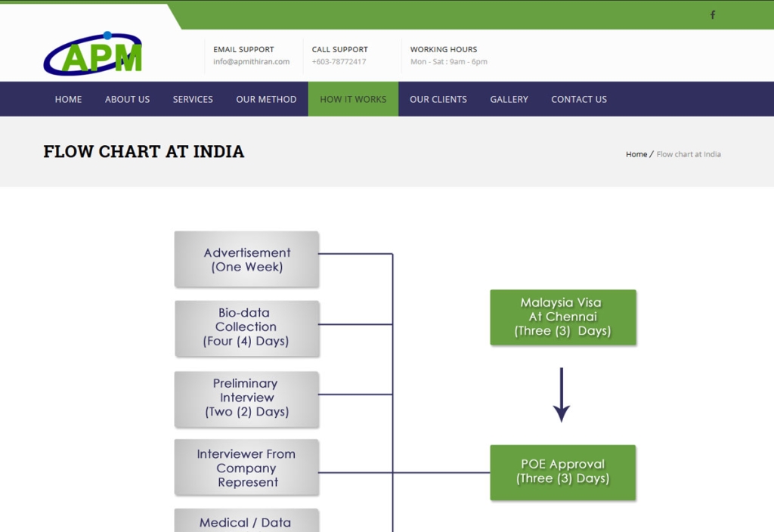Go to the About Us page
The height and width of the screenshot is (532, 774).
click(x=127, y=99)
